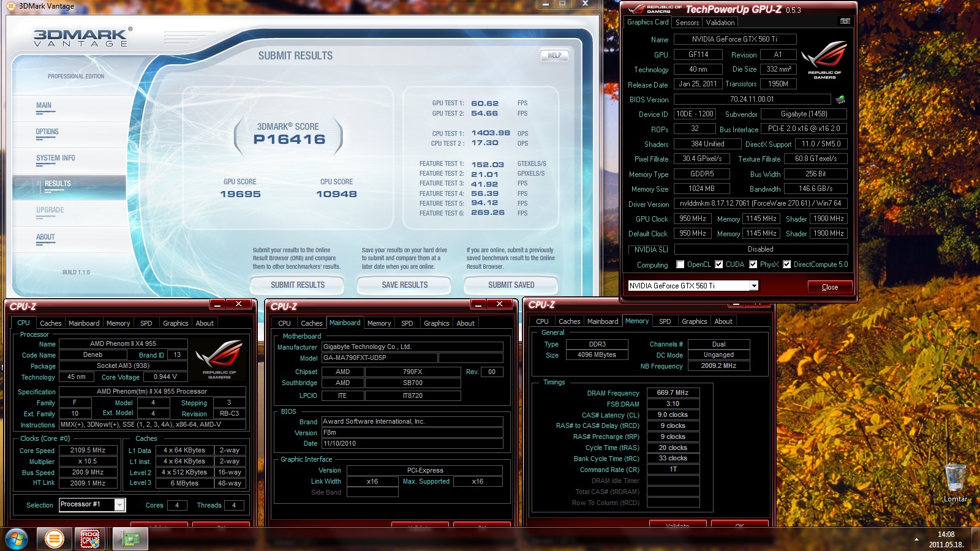Click the Core Voltage value 0.944 V

pos(165,377)
